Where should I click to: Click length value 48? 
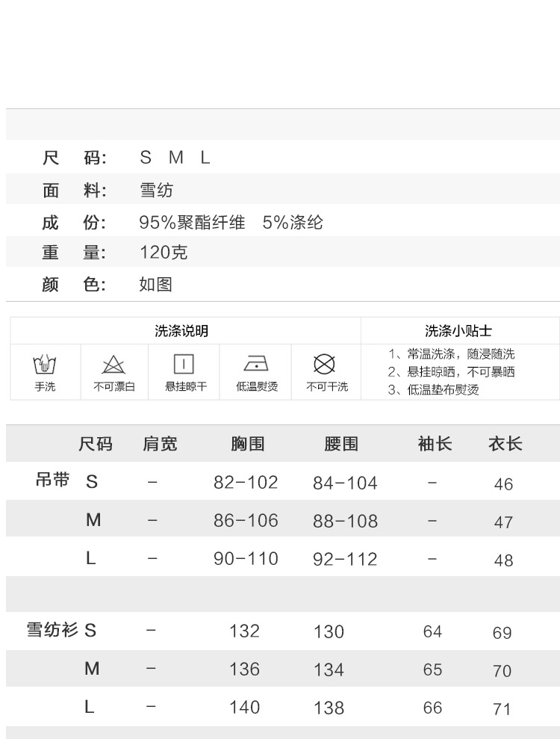click(x=503, y=560)
